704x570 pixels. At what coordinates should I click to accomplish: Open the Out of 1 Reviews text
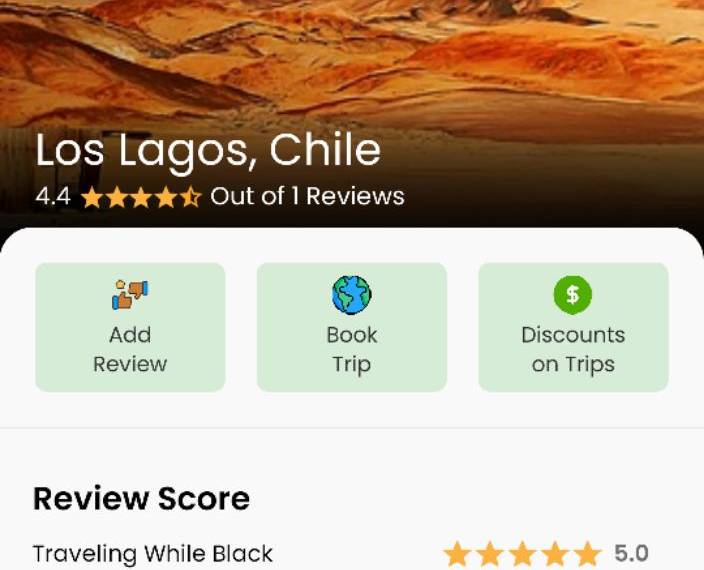tap(307, 197)
